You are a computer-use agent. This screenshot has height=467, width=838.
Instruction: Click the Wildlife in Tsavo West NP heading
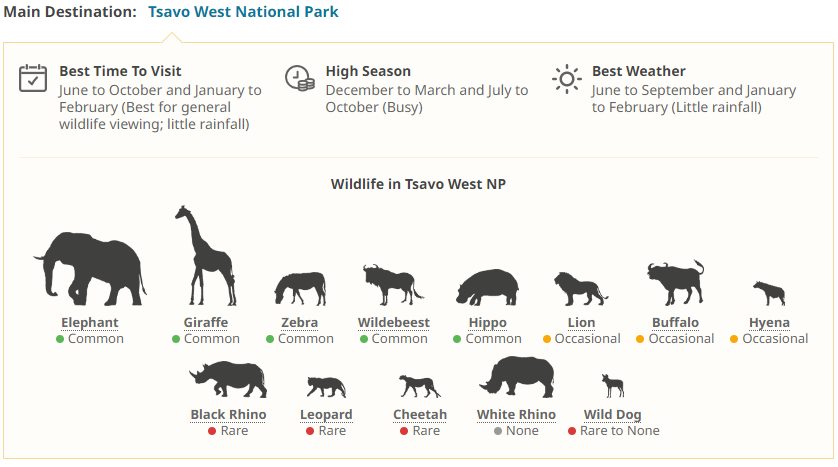point(418,184)
